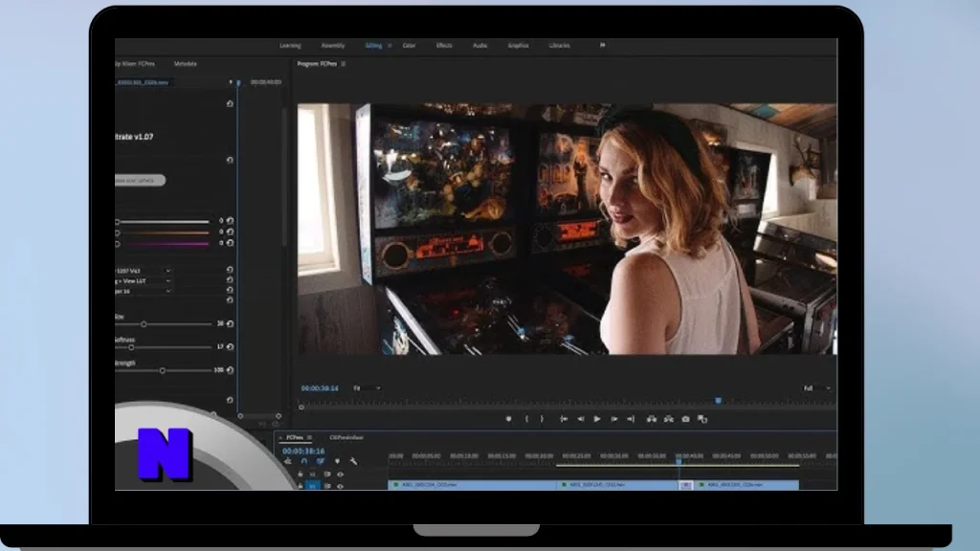
Task: Click the Lift button
Action: coord(651,419)
